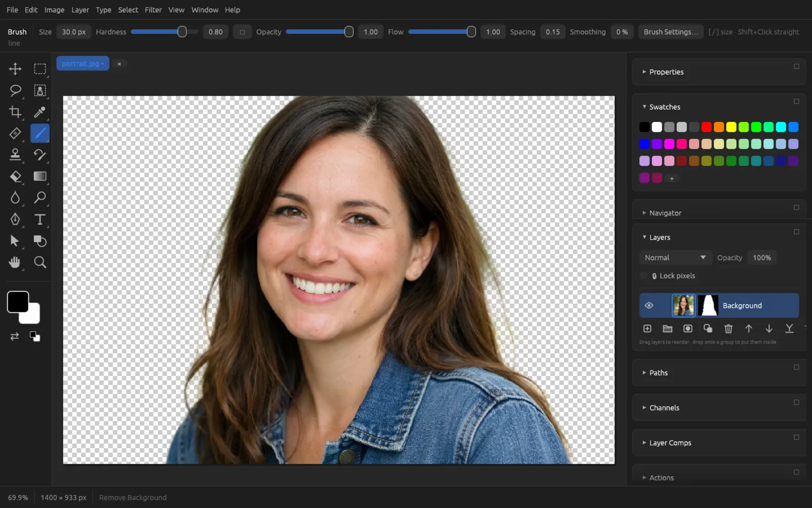Select the Type tool
Viewport: 812px width, 508px height.
(40, 219)
